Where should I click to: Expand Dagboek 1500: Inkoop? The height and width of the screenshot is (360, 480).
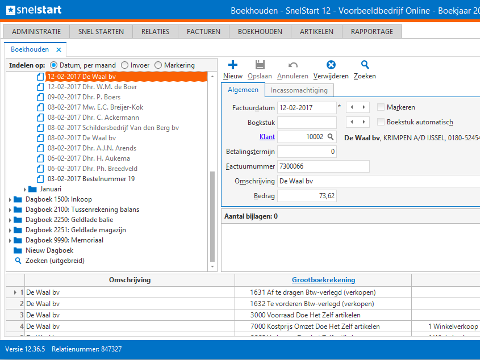[x=10, y=200]
